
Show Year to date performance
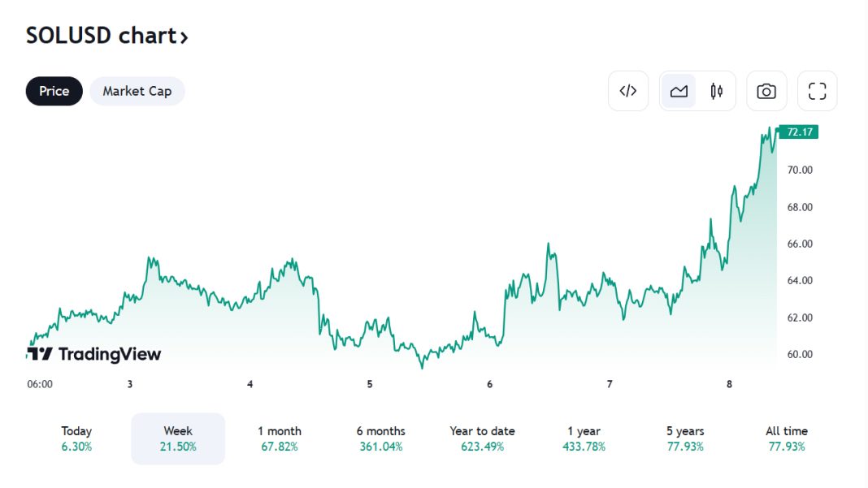482,438
